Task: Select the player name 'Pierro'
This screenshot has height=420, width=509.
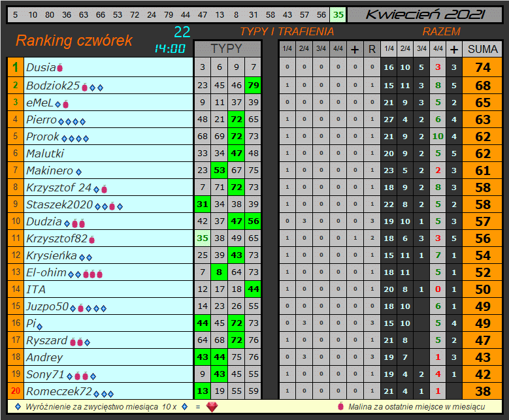Action: coord(42,120)
